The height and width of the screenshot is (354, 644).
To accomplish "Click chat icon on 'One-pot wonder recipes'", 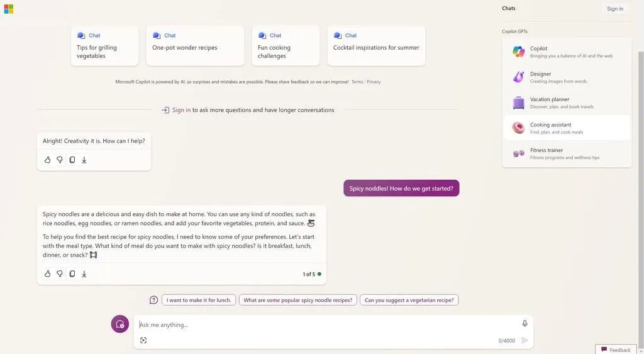I will click(157, 36).
